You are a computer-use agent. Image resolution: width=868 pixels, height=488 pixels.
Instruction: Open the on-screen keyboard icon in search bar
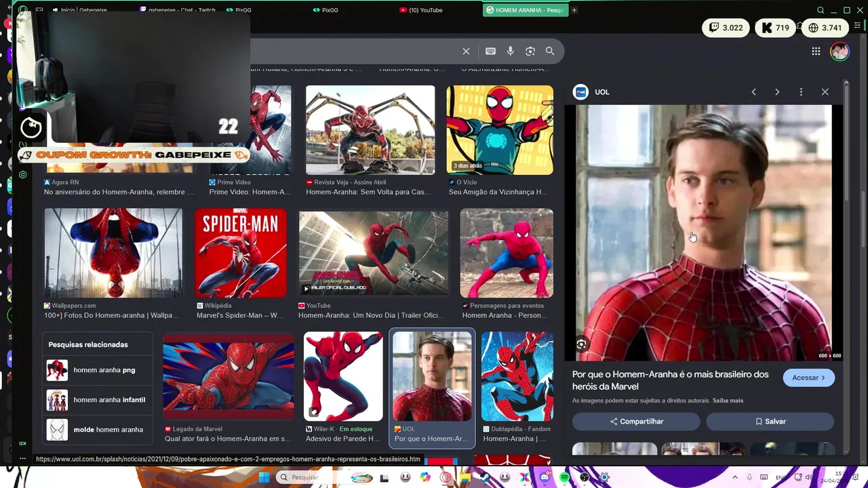tap(490, 51)
